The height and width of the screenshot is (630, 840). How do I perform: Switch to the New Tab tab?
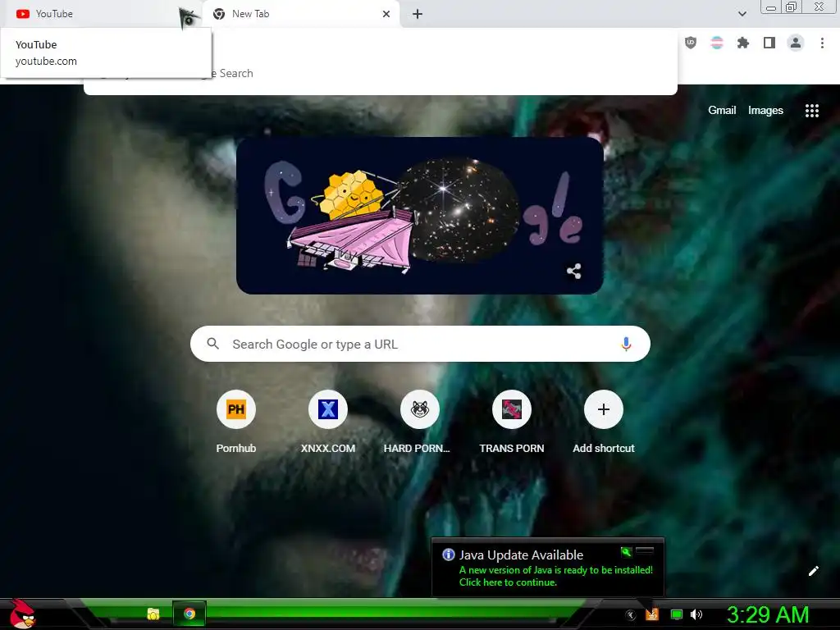coord(300,14)
